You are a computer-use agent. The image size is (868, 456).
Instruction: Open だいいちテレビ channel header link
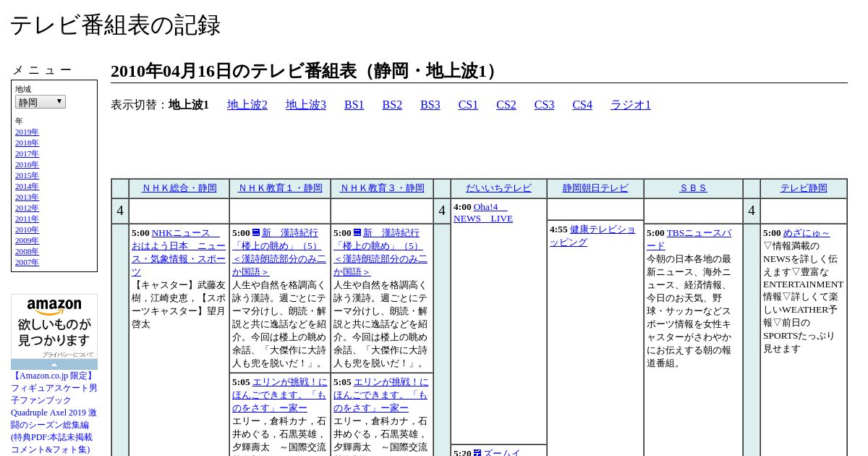[x=498, y=188]
